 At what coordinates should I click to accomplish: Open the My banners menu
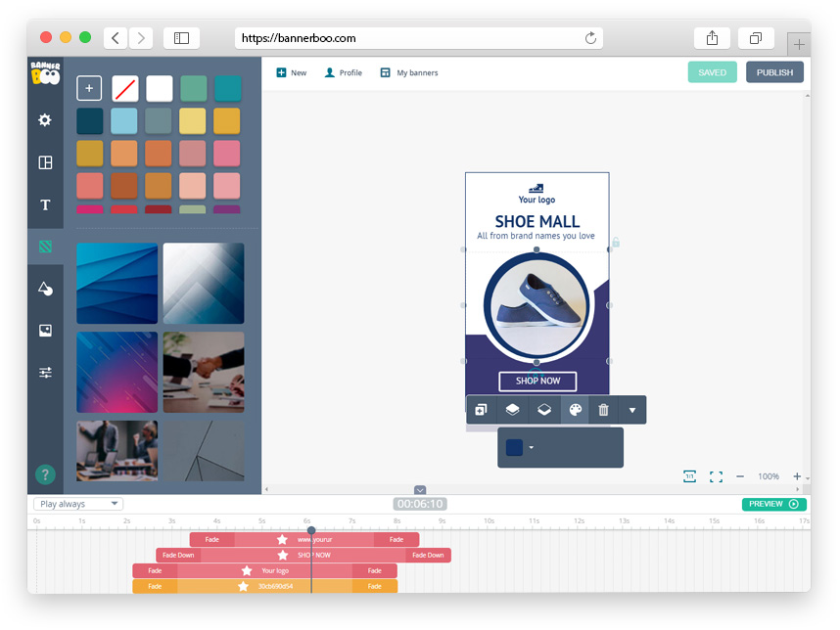[x=409, y=72]
